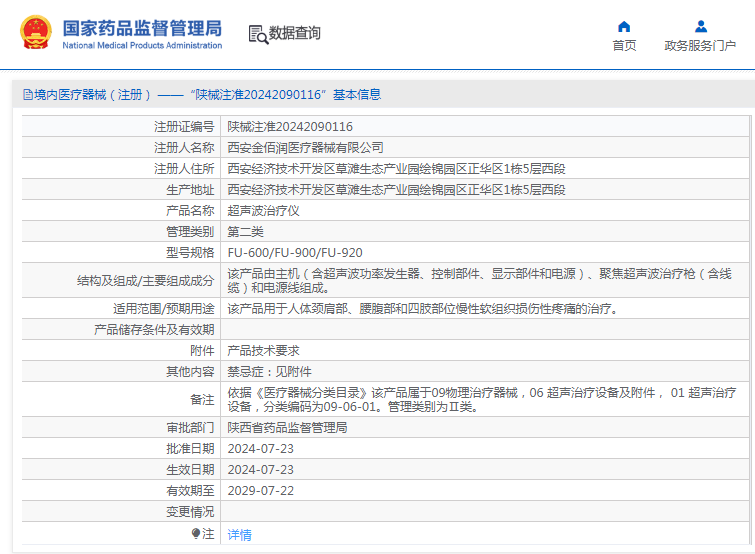Click the document icon before 境内医疗器械

pos(27,95)
